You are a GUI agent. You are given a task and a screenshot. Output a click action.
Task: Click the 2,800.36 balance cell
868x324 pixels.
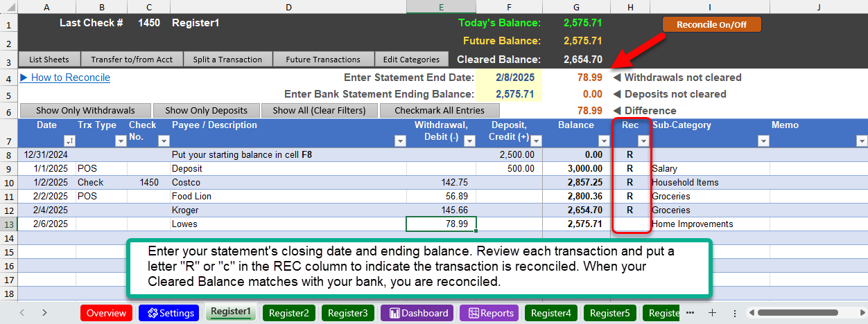(x=576, y=196)
